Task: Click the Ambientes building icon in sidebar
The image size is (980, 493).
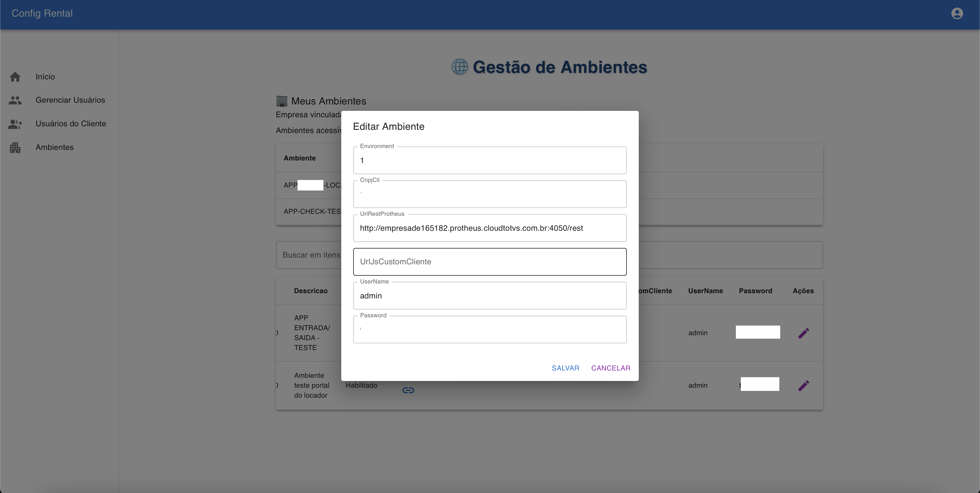Action: point(15,147)
